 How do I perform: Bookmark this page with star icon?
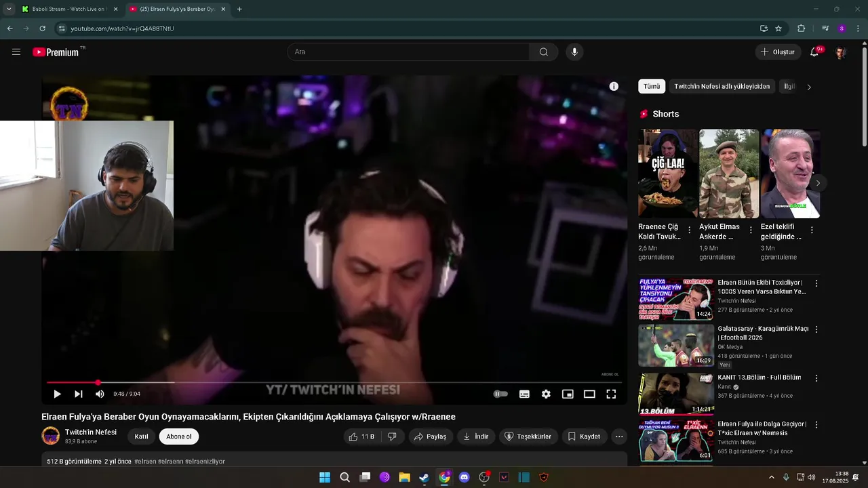[x=778, y=28]
